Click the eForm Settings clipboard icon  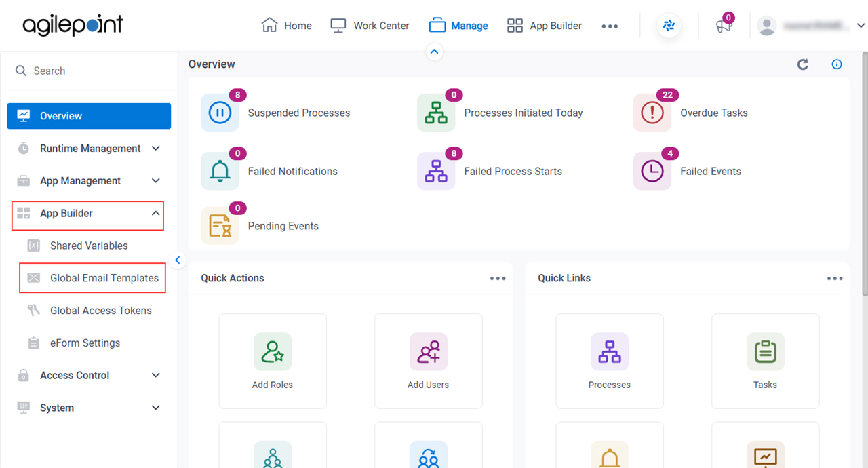[33, 343]
